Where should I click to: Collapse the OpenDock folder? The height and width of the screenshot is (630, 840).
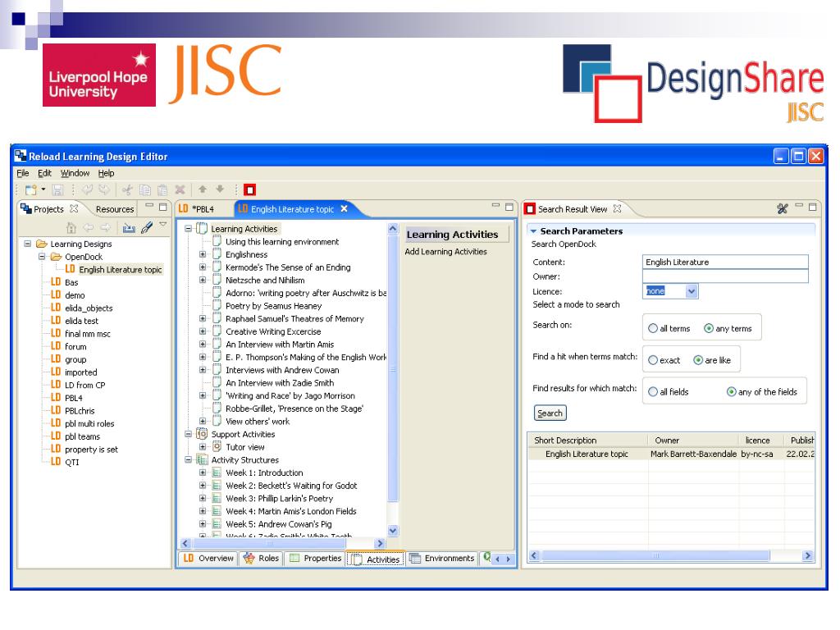click(42, 257)
